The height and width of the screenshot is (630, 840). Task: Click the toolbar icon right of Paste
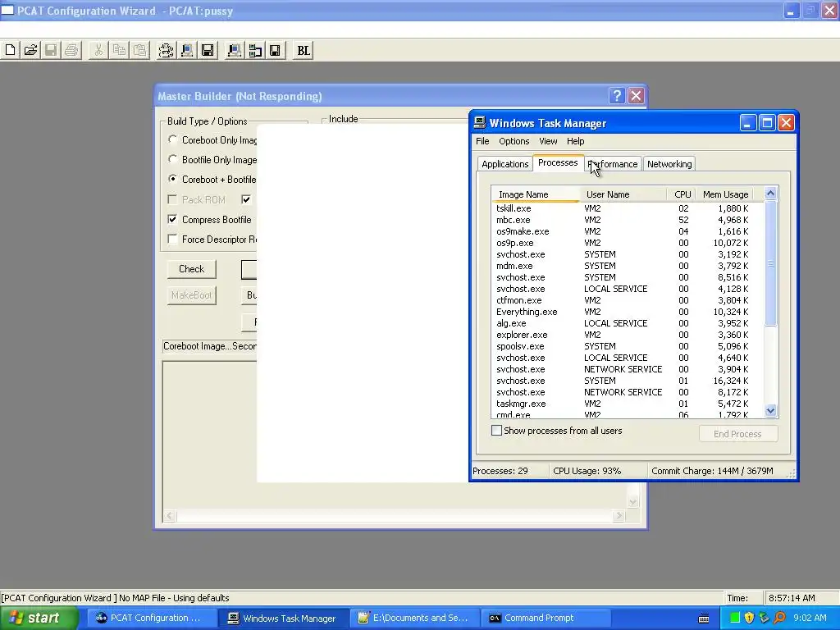tap(166, 50)
